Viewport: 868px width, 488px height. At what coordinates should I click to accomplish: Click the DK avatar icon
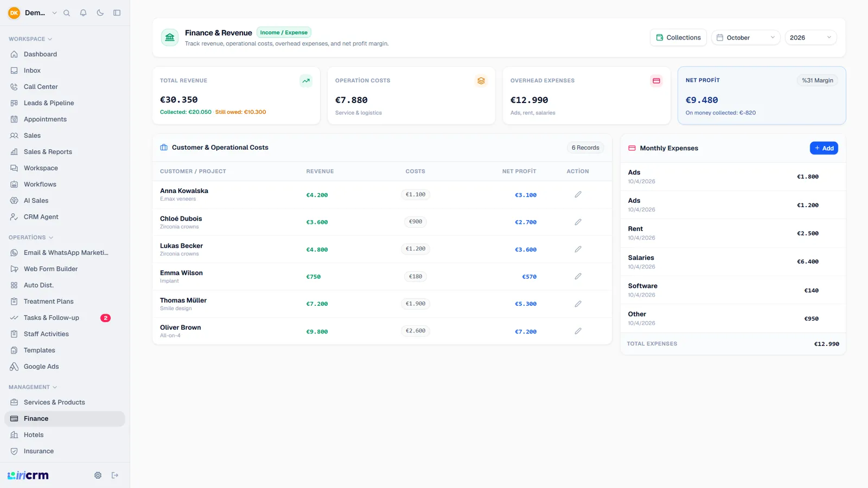tap(14, 13)
